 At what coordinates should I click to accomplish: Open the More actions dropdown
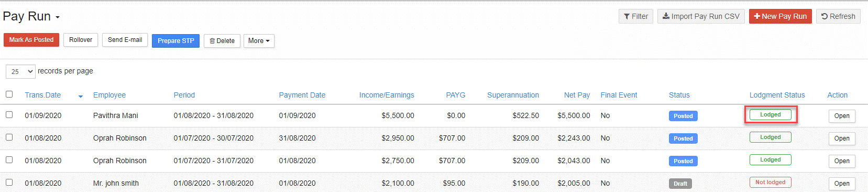[x=259, y=41]
